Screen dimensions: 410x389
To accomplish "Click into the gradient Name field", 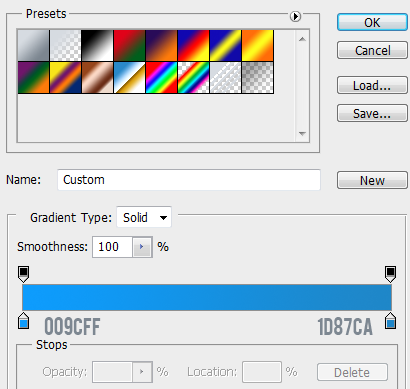I will (189, 180).
